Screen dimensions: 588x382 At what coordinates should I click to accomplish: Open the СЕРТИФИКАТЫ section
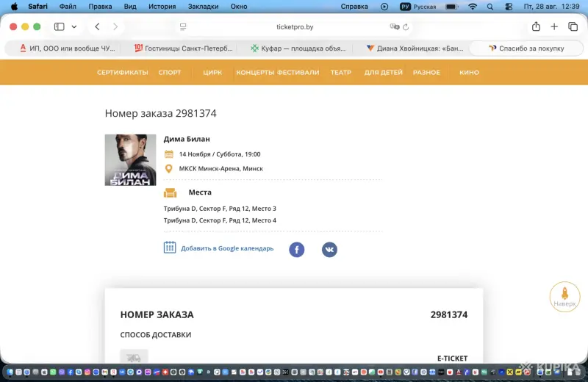tap(123, 72)
